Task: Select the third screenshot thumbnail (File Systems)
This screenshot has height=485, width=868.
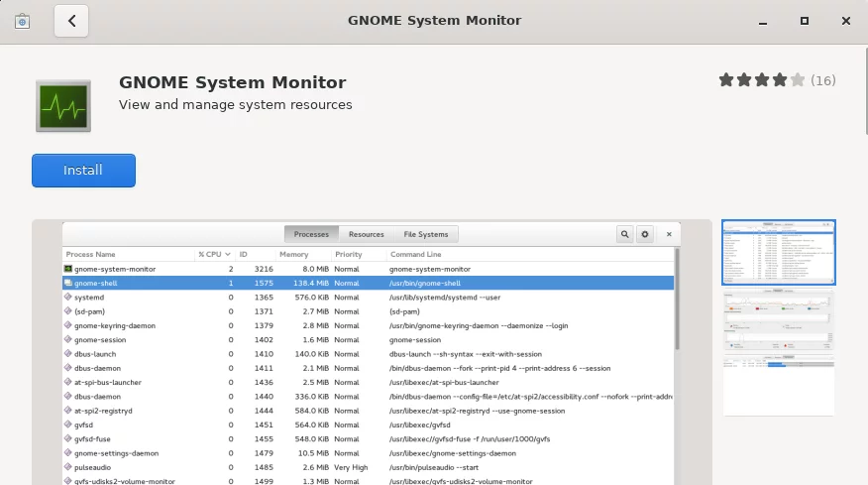Action: pyautogui.click(x=778, y=386)
